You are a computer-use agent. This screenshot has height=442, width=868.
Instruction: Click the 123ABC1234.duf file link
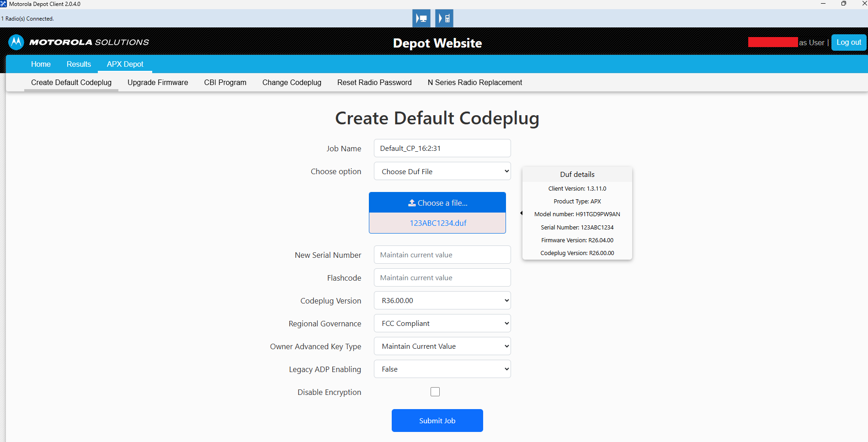438,223
